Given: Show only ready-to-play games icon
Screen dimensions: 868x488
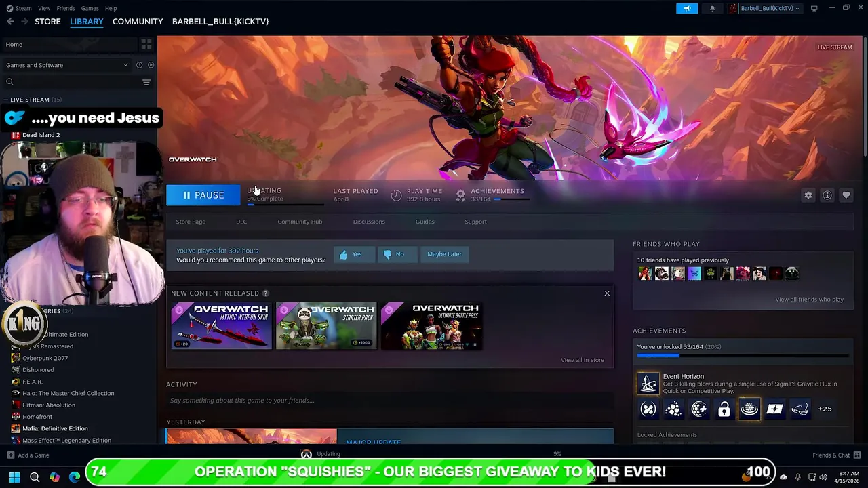Looking at the screenshot, I should click(x=151, y=65).
